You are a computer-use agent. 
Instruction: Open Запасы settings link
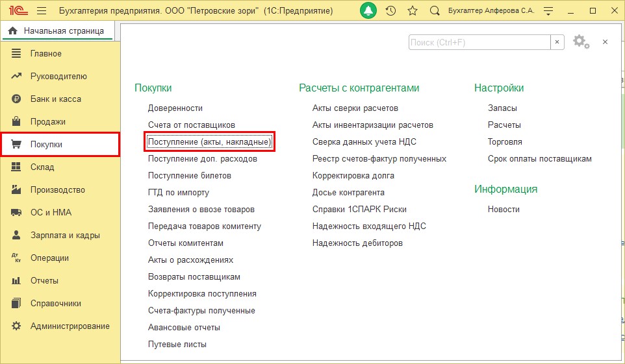(x=502, y=108)
